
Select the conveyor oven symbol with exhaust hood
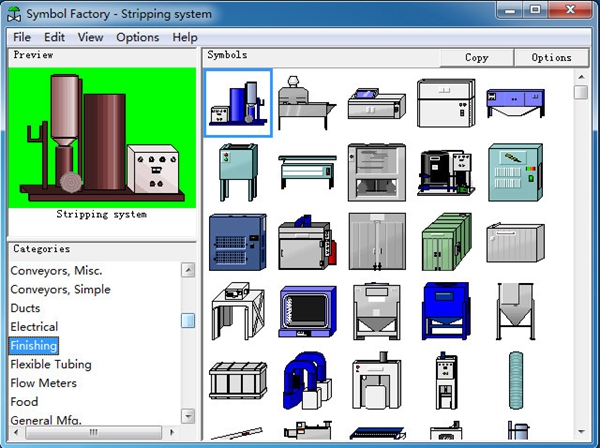[307, 103]
